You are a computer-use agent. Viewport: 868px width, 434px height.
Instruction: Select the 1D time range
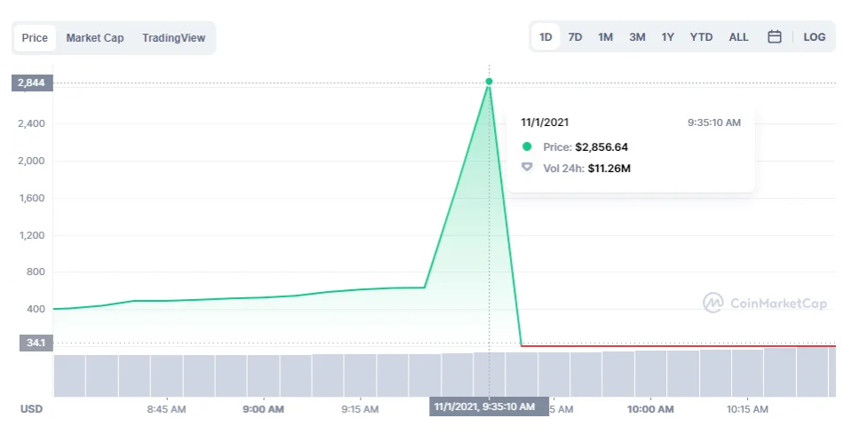(x=545, y=37)
